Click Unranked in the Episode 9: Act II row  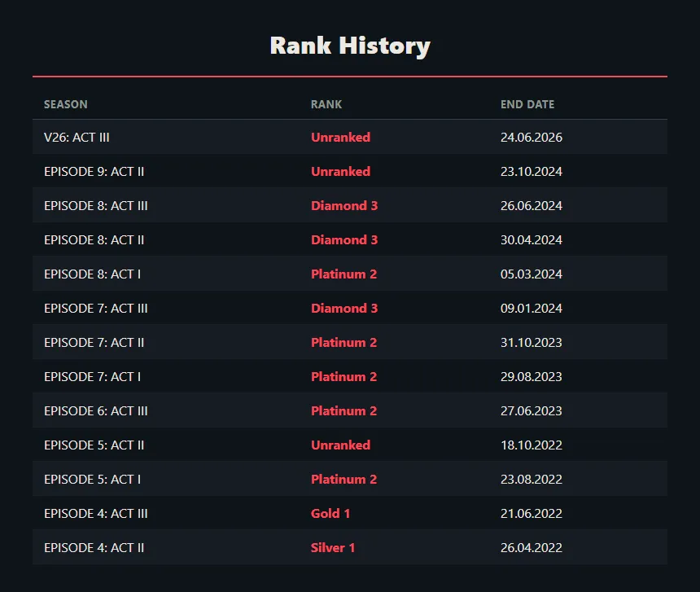click(x=340, y=172)
